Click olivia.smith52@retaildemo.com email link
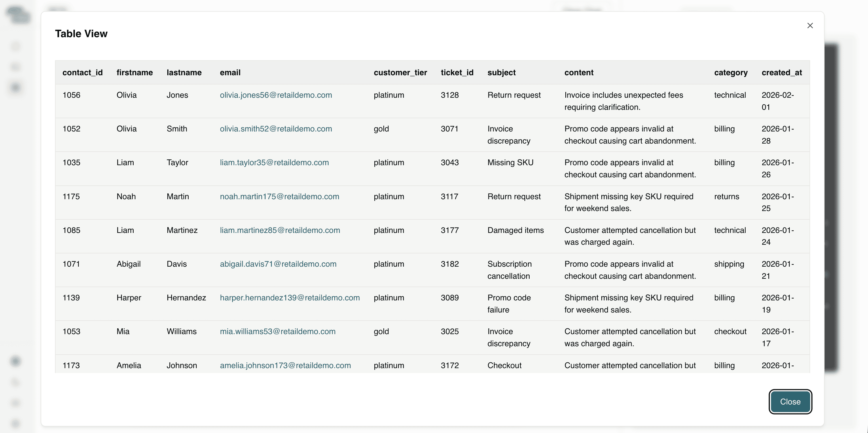The width and height of the screenshot is (868, 433). click(276, 129)
